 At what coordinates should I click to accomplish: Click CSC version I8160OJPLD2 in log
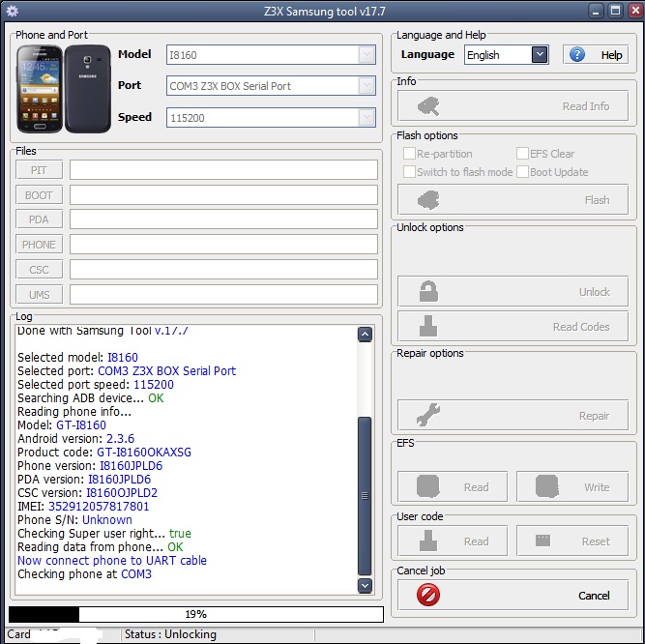tap(122, 492)
